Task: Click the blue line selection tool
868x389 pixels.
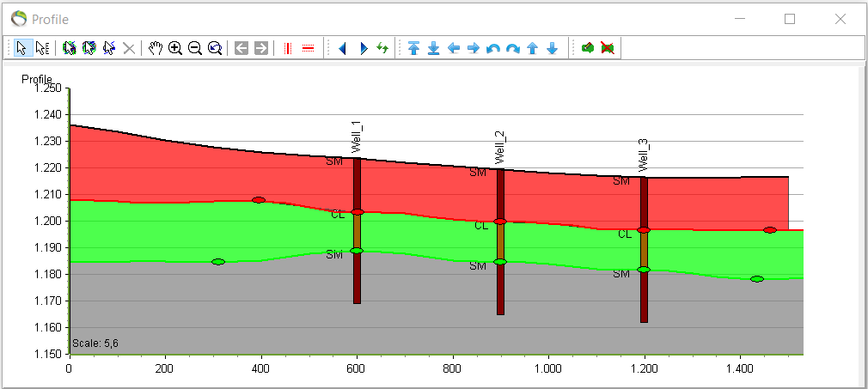Action: 108,48
